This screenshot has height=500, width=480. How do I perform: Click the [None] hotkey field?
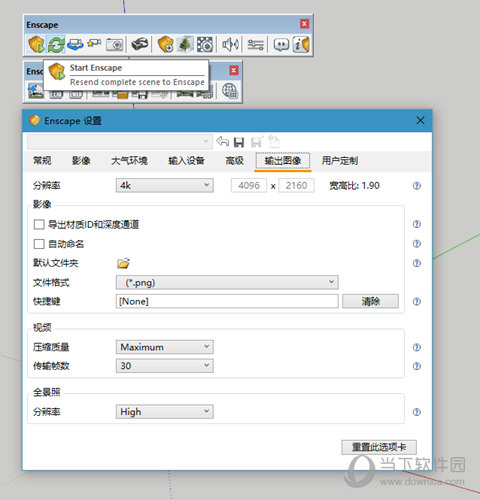click(227, 301)
